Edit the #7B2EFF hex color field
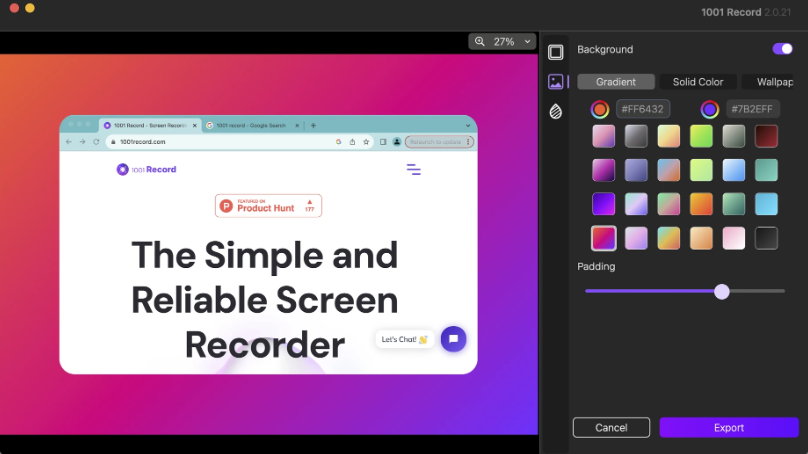 click(753, 109)
